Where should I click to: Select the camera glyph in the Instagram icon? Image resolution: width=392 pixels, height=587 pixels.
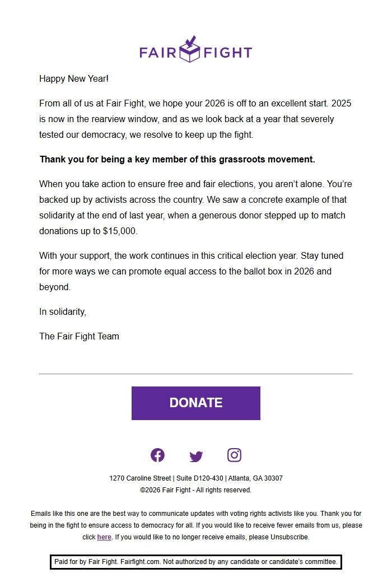[x=235, y=455]
